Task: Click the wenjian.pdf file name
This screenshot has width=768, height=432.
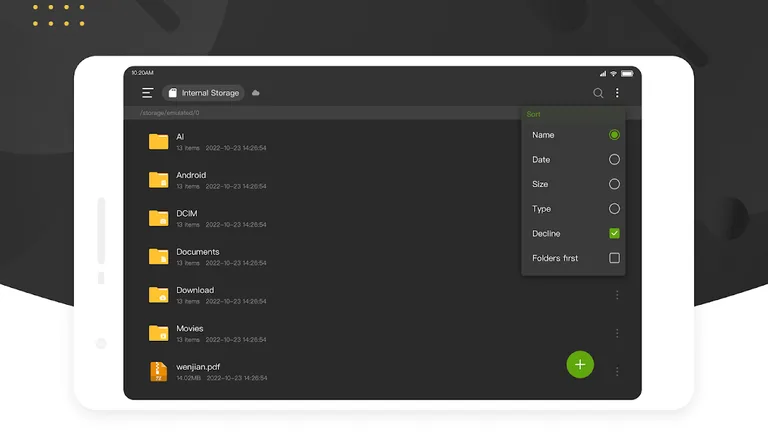Action: click(198, 367)
